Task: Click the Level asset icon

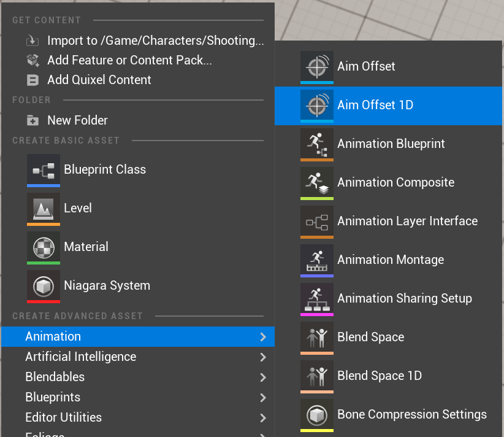Action: (44, 208)
